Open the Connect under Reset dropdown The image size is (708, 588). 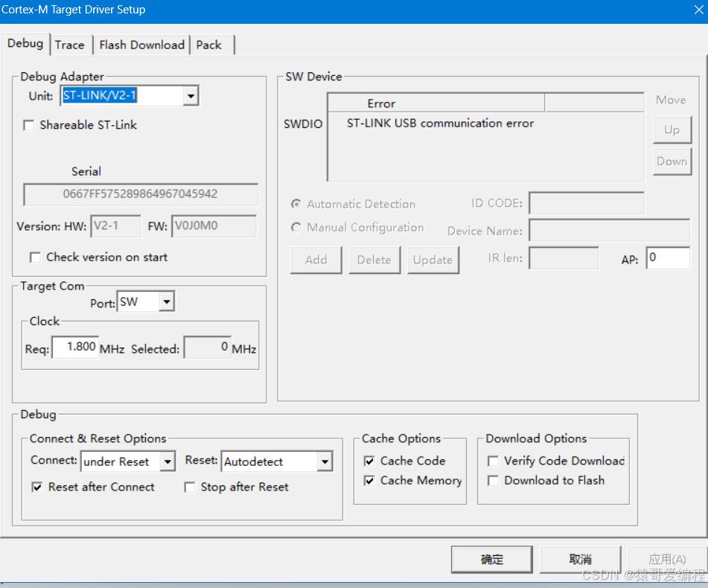pyautogui.click(x=168, y=461)
